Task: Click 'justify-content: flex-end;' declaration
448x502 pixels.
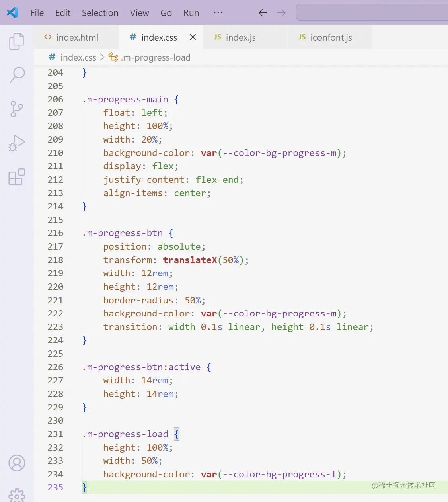Action: [x=173, y=180]
